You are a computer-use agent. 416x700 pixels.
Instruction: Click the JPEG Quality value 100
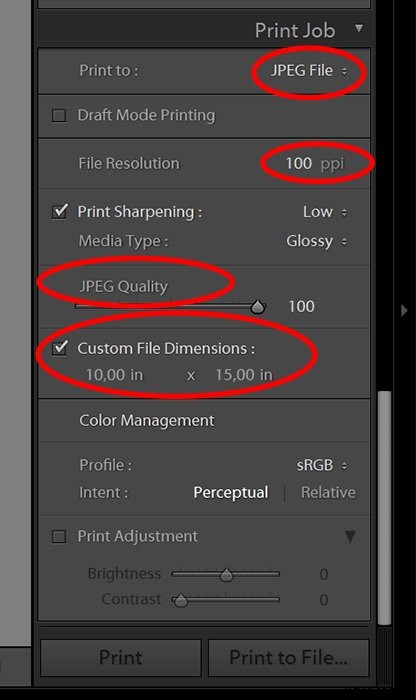[301, 307]
